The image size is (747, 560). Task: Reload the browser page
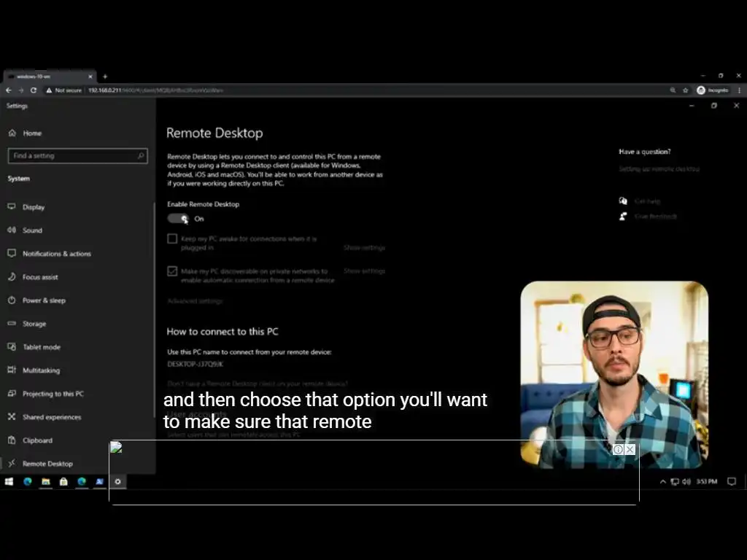click(34, 90)
